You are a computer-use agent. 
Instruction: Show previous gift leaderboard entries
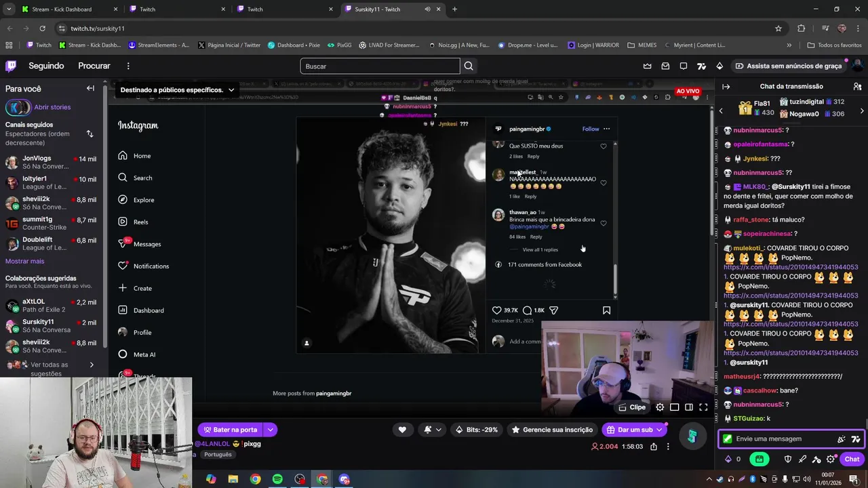(x=721, y=110)
